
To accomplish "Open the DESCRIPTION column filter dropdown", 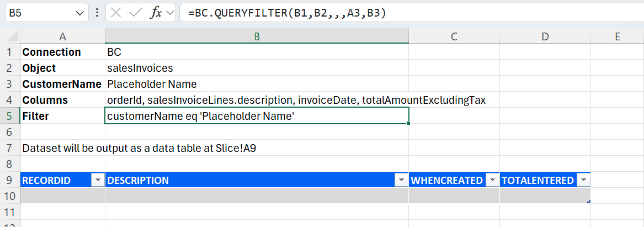I will click(x=401, y=180).
